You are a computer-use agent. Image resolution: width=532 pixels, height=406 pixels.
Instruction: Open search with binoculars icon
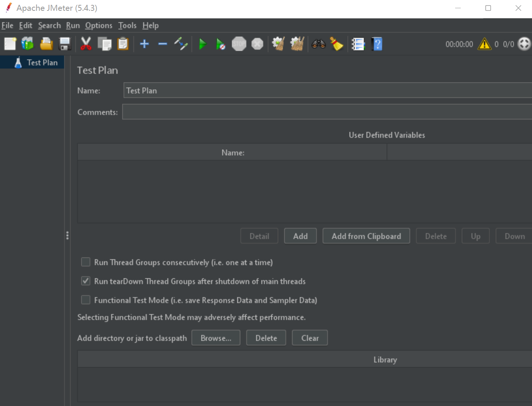[x=319, y=44]
